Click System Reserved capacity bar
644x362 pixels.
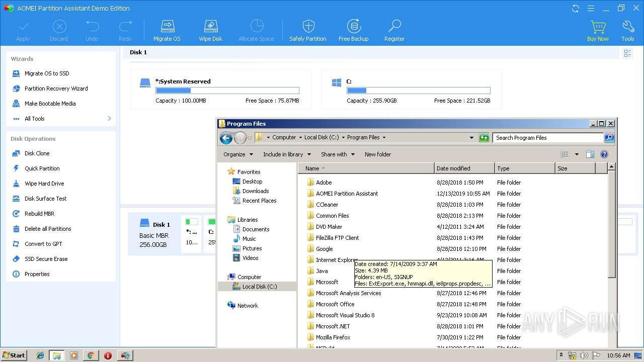(x=227, y=90)
